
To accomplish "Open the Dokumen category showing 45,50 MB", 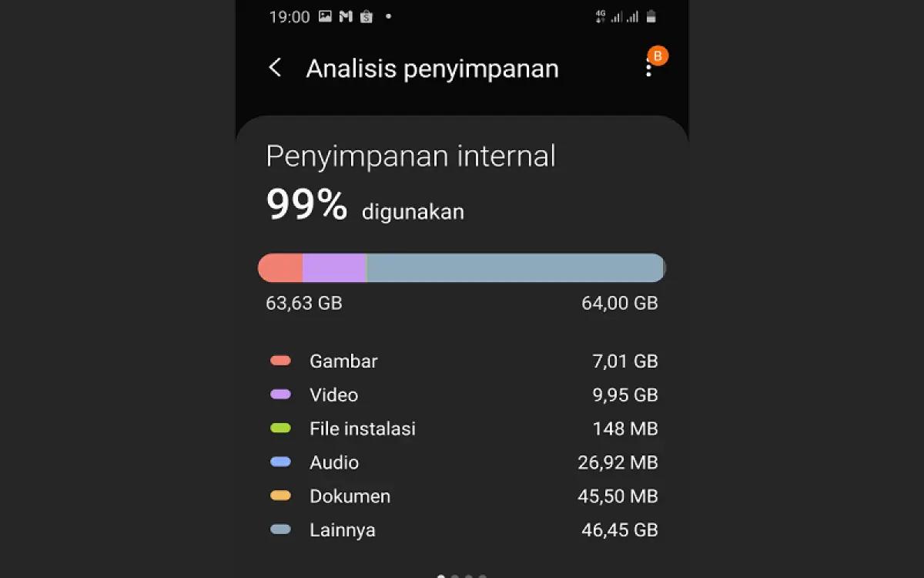I will (x=462, y=496).
